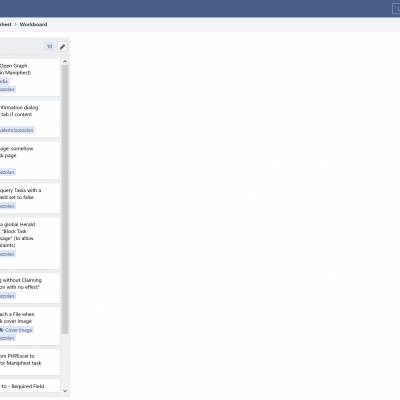Screen dimensions: 400x400
Task: Click the valerio.bozzolan assignee tag
Action: pos(17,130)
